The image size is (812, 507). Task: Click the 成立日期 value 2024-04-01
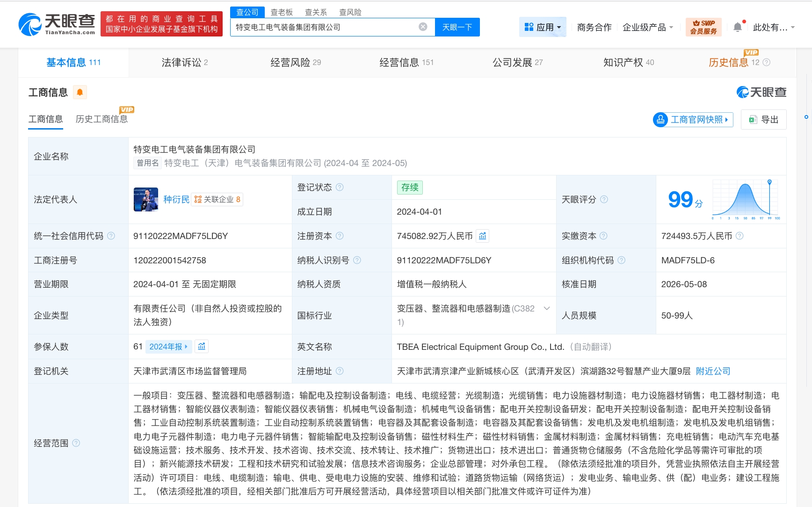(420, 211)
